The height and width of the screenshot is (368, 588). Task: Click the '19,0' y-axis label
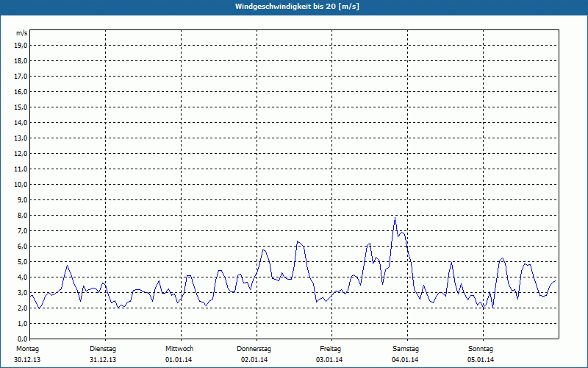coord(21,46)
